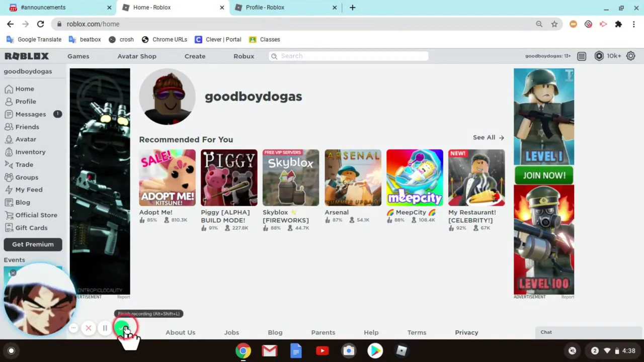Click the zoom magnifier icon in address bar
Screen dimensions: 644x362
click(x=539, y=24)
